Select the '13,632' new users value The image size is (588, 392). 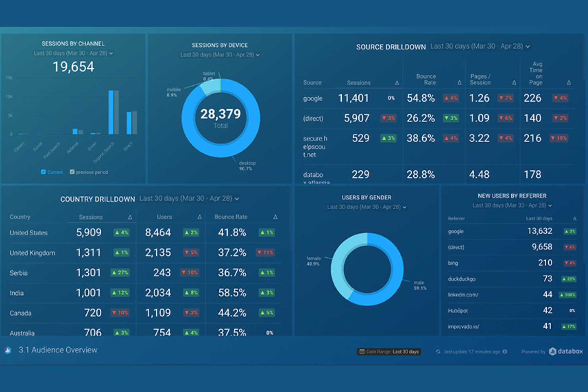[x=540, y=231]
